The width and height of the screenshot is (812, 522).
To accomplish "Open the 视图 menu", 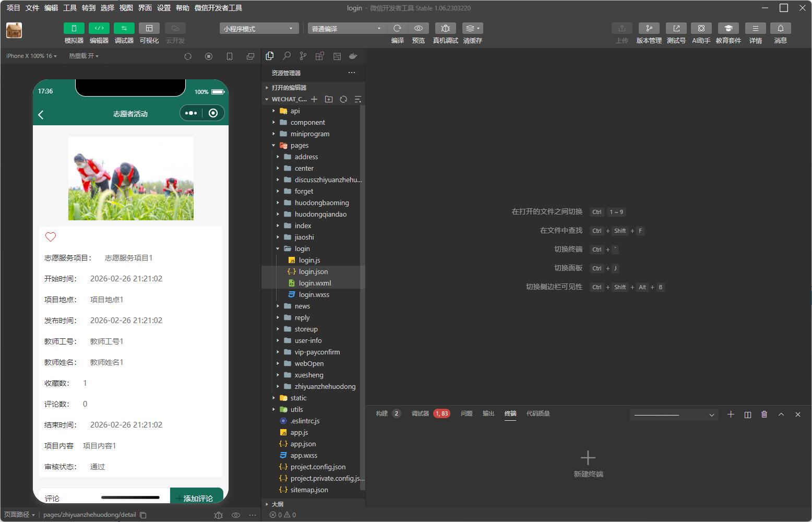I will tap(126, 8).
